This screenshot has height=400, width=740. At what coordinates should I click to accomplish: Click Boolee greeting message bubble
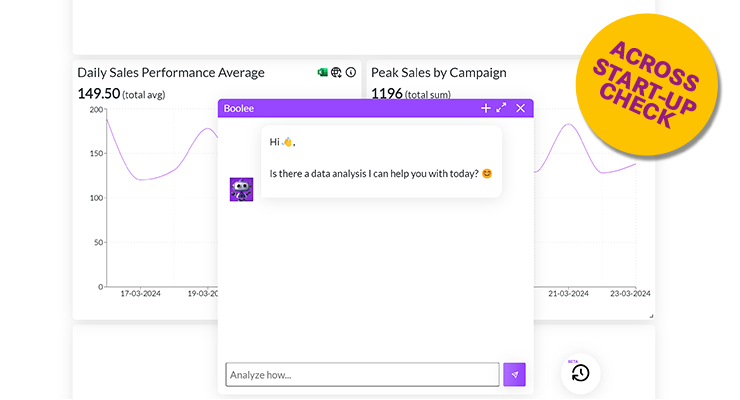click(381, 160)
